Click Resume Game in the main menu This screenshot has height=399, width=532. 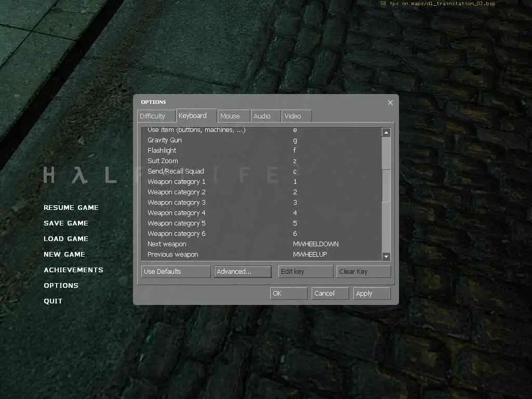pyautogui.click(x=71, y=208)
